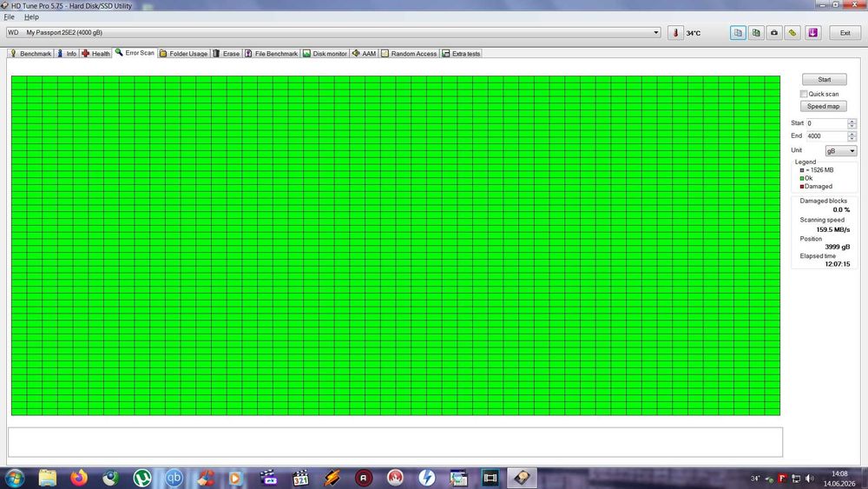
Task: Click the elapsed time value 12:07:15
Action: pos(837,264)
